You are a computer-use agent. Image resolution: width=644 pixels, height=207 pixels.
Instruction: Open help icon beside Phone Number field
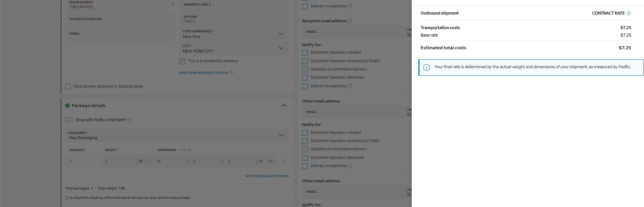pyautogui.click(x=173, y=4)
